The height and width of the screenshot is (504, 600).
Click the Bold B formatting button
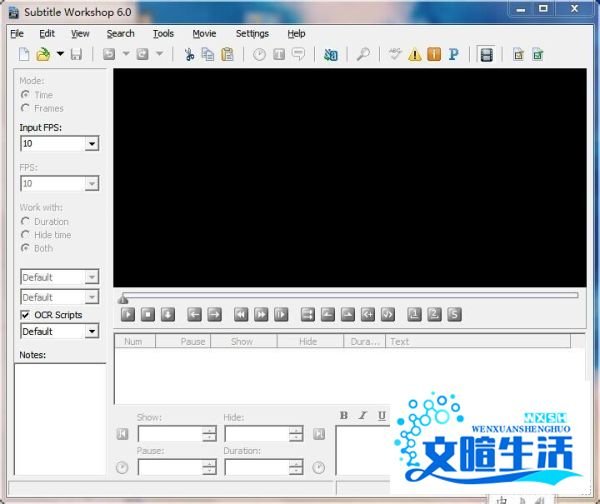click(344, 415)
